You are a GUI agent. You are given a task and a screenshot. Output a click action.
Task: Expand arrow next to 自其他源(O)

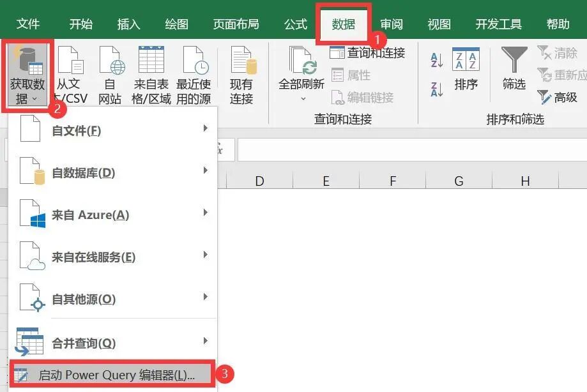205,297
